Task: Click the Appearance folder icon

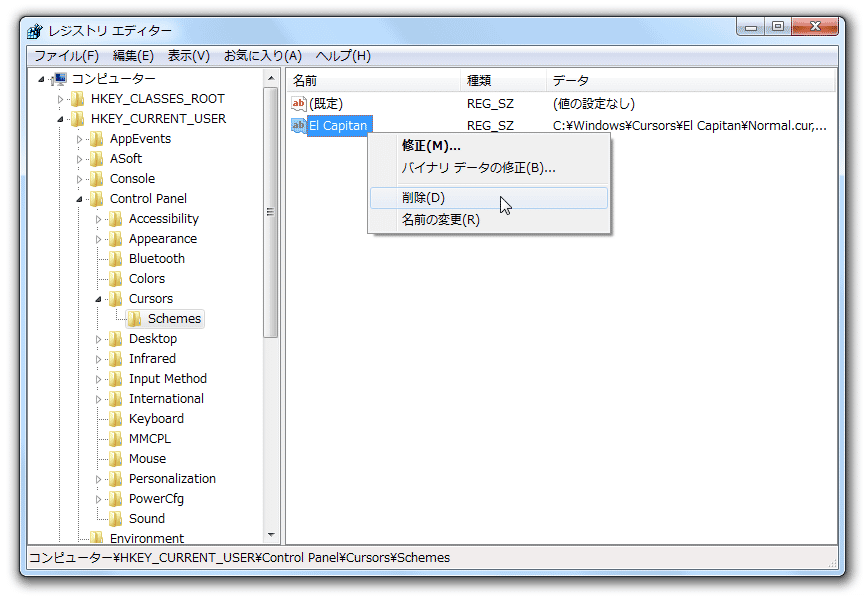Action: point(116,239)
